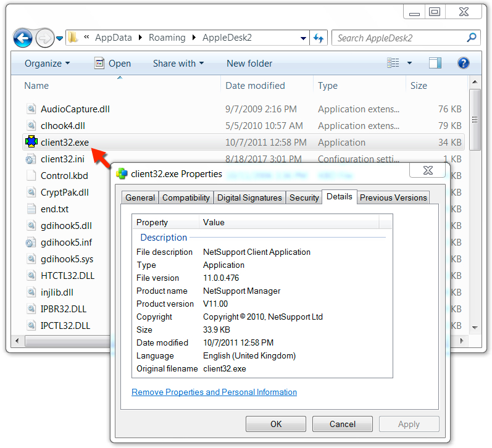Click the change view icon
This screenshot has width=492, height=448.
click(x=393, y=63)
